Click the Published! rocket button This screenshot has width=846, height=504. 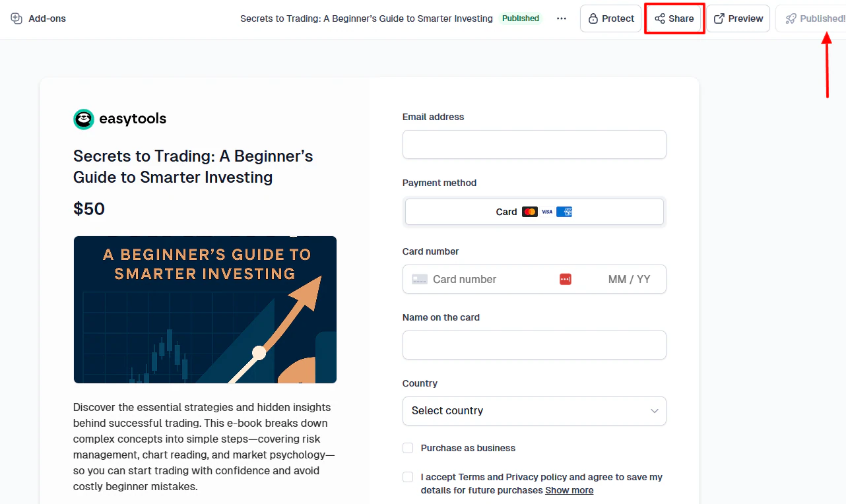[812, 18]
